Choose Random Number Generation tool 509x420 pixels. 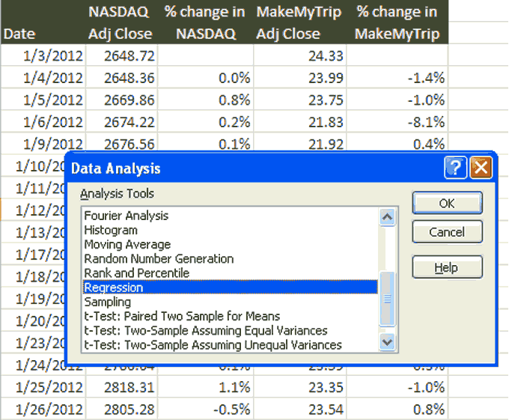pyautogui.click(x=230, y=259)
